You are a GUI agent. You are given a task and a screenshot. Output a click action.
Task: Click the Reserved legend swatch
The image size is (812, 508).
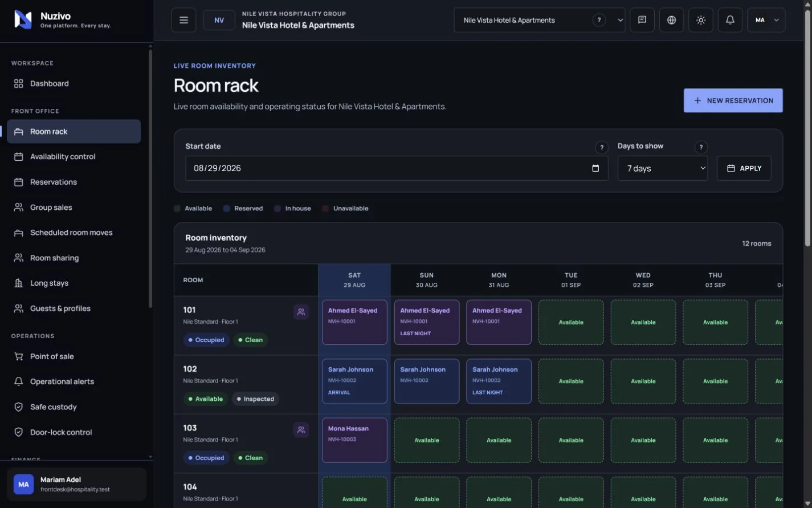click(x=227, y=209)
